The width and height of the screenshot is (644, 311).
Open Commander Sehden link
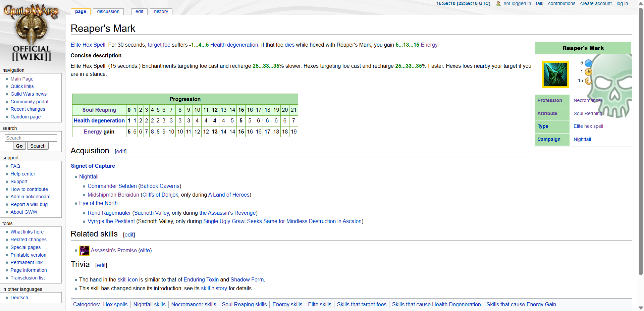pos(112,186)
